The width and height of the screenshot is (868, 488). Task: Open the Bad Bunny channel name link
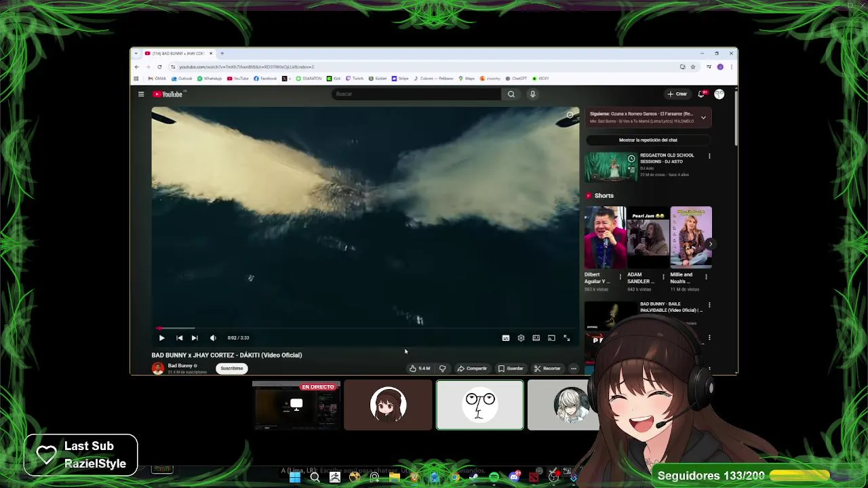[180, 365]
